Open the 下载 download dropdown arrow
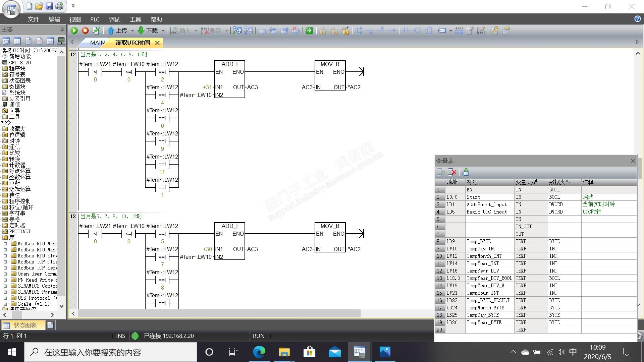Image resolution: width=644 pixels, height=362 pixels. click(163, 31)
